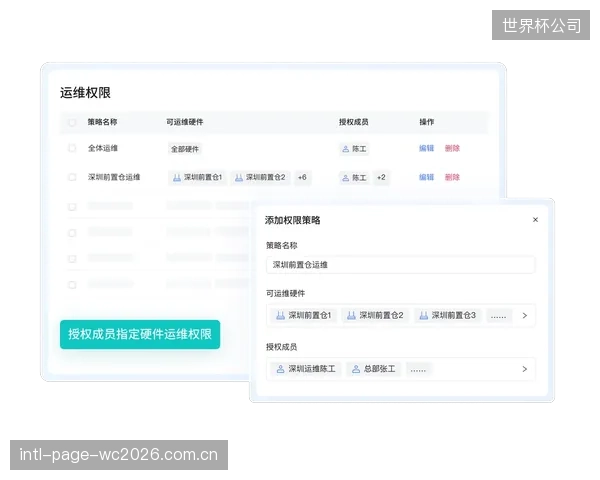Click the 可运维硬件 column header
The image size is (600, 480).
184,122
